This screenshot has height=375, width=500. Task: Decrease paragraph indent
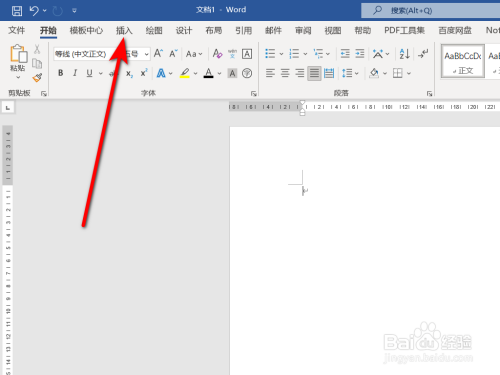(x=345, y=54)
